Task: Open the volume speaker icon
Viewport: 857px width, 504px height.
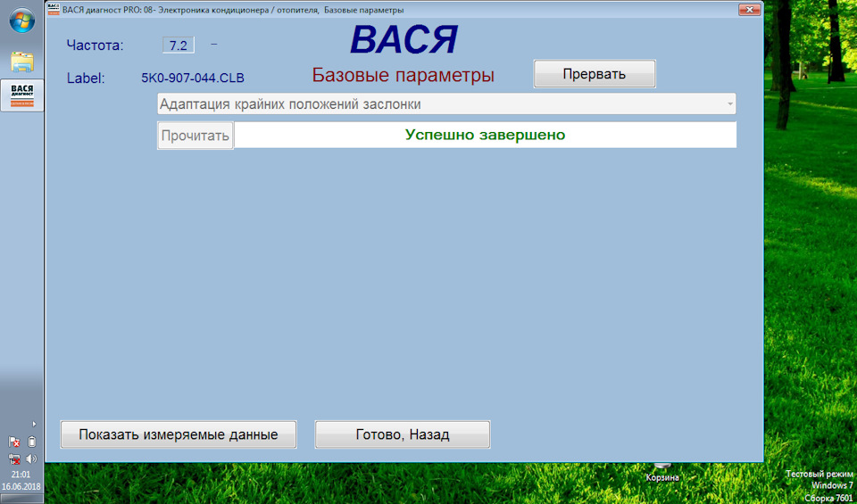Action: coord(31,459)
